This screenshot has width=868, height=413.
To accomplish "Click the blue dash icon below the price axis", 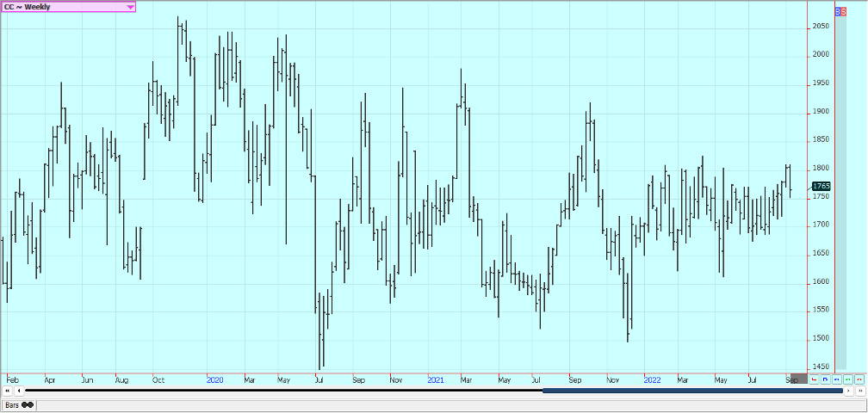I will [836, 379].
